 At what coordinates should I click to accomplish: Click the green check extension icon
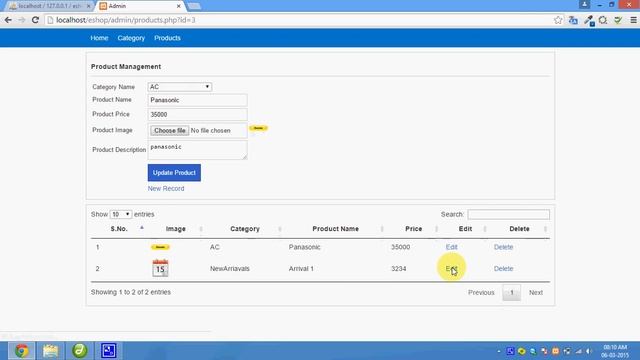click(x=618, y=20)
